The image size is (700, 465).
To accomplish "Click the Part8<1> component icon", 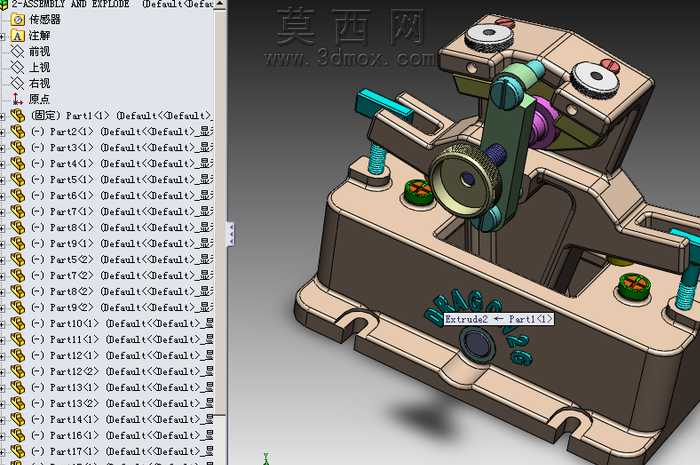I will (18, 228).
